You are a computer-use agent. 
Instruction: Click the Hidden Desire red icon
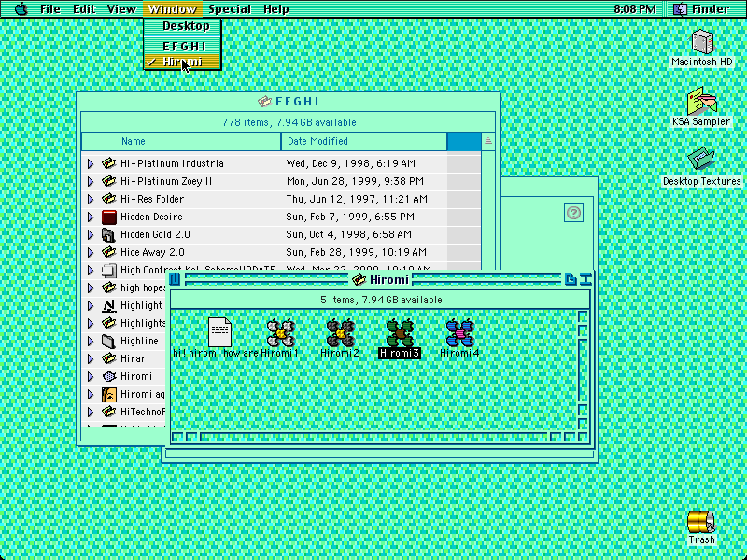click(109, 217)
